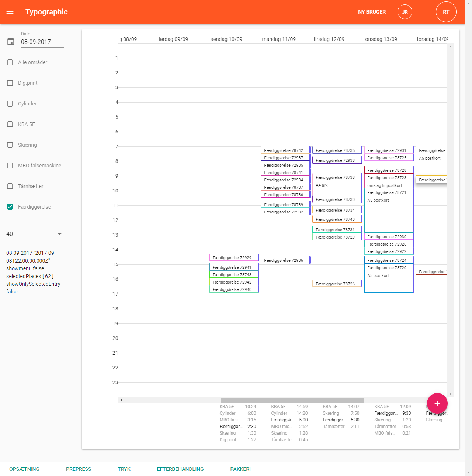The height and width of the screenshot is (476, 472).
Task: Open the hamburger navigation menu
Action: click(x=10, y=12)
